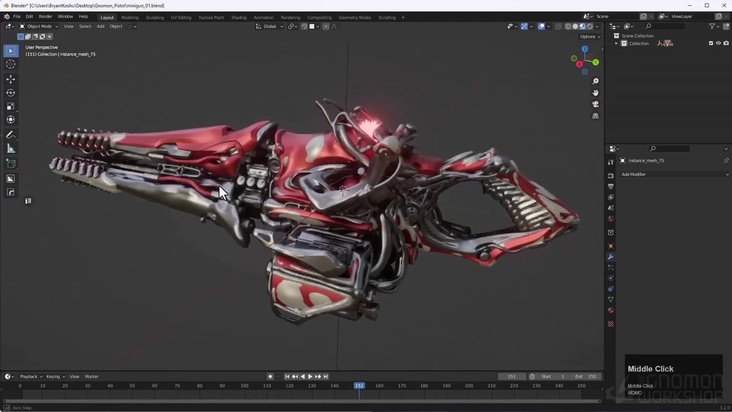Open the Modifier properties wrench tab
Image resolution: width=732 pixels, height=412 pixels.
coord(611,257)
